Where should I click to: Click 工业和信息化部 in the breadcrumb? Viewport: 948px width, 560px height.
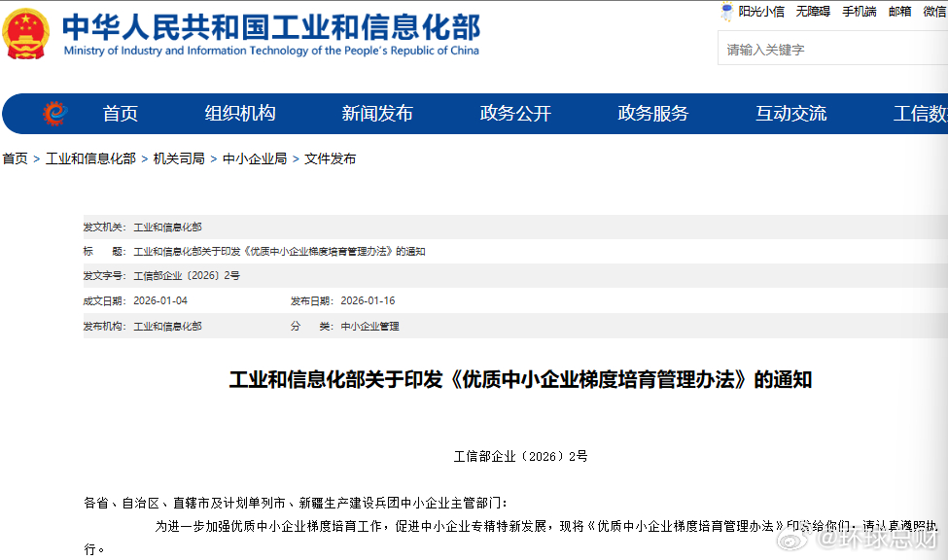pyautogui.click(x=90, y=158)
